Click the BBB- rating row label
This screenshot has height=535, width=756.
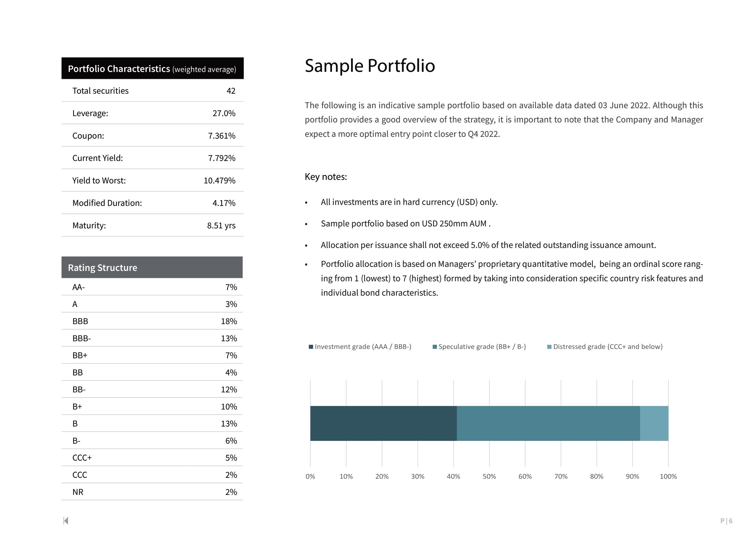[82, 338]
